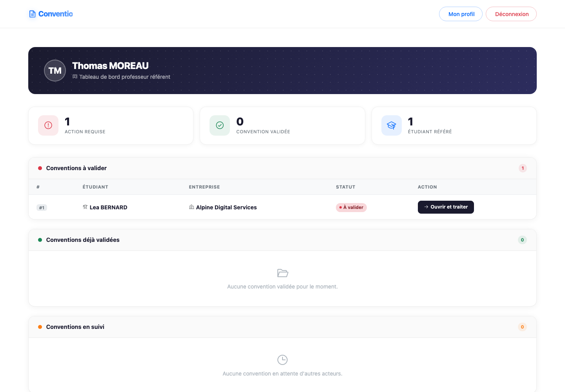Image resolution: width=565 pixels, height=392 pixels.
Task: Click the #1 row number badge
Action: click(42, 208)
